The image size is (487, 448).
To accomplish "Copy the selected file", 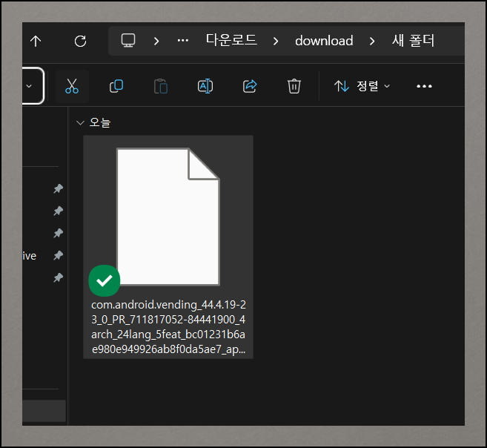I will [116, 86].
